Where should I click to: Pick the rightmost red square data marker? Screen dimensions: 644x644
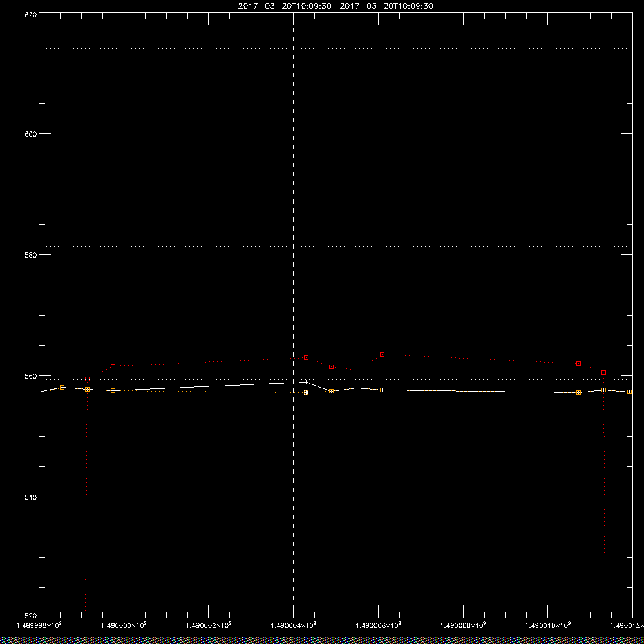click(x=604, y=372)
